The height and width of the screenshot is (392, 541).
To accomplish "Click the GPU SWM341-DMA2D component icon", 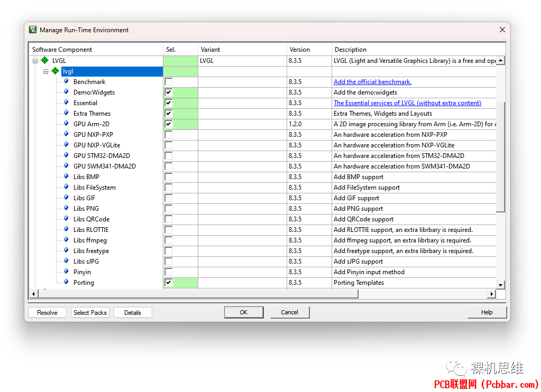I will click(x=66, y=166).
